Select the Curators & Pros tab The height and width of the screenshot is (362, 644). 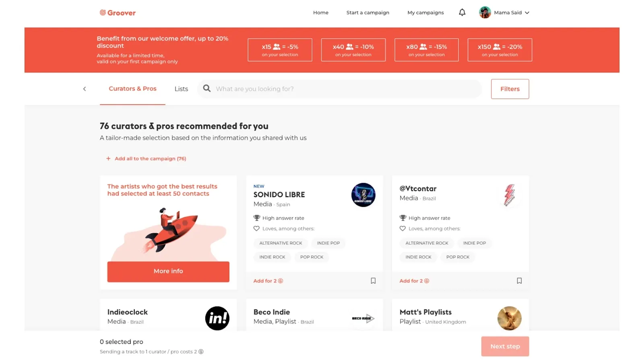[132, 89]
